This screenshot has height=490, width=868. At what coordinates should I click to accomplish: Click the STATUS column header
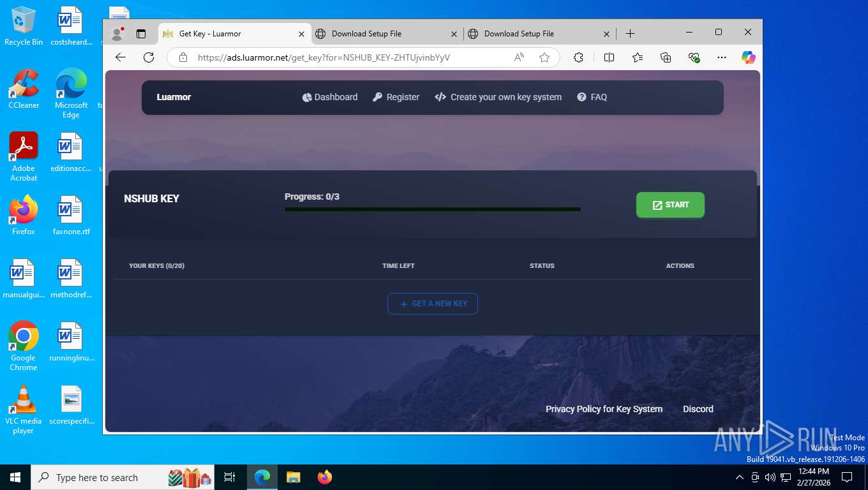pos(542,265)
